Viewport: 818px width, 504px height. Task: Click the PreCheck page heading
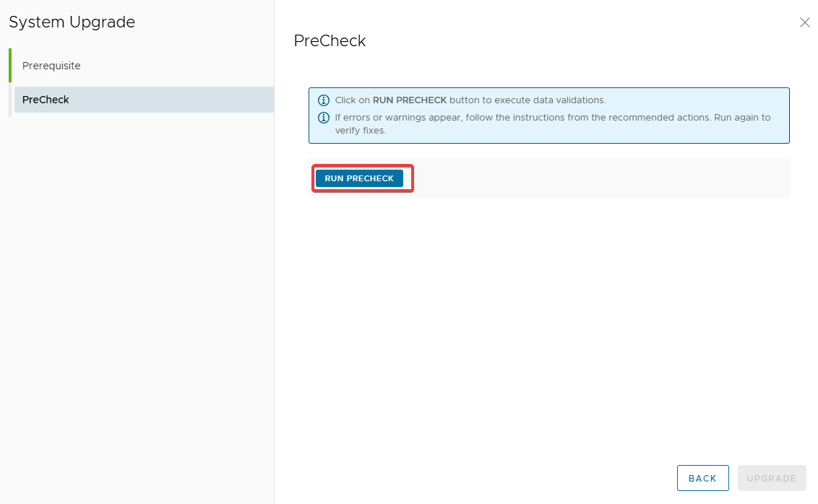click(x=330, y=40)
